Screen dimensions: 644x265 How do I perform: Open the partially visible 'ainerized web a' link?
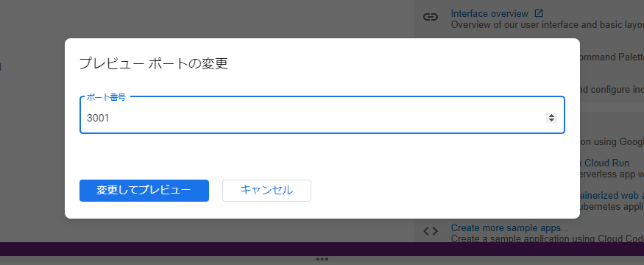point(612,195)
